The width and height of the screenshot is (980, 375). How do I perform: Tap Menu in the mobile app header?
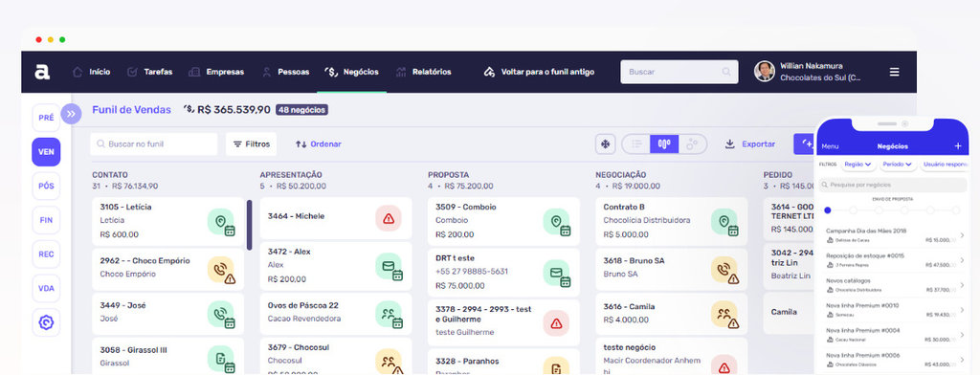[830, 146]
